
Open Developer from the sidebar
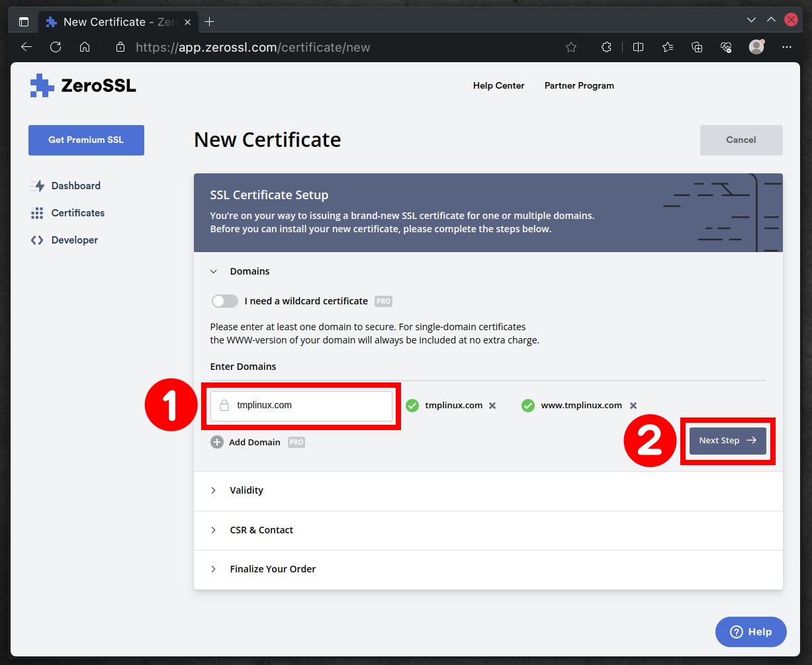click(75, 240)
